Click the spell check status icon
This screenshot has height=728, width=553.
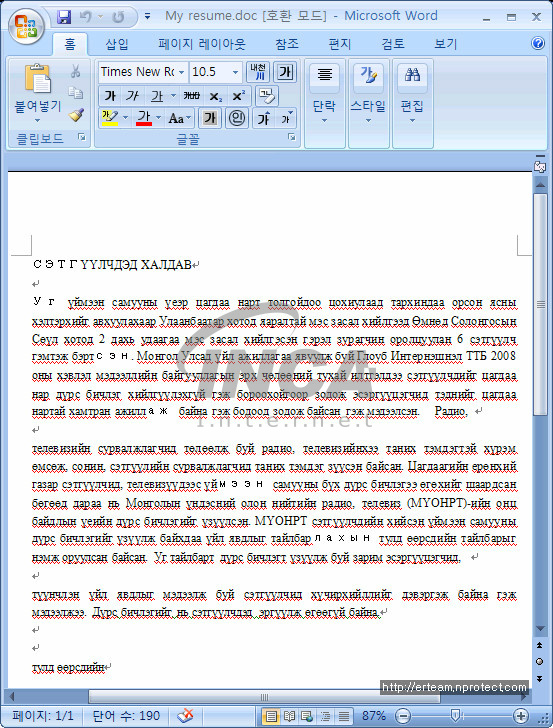[186, 715]
